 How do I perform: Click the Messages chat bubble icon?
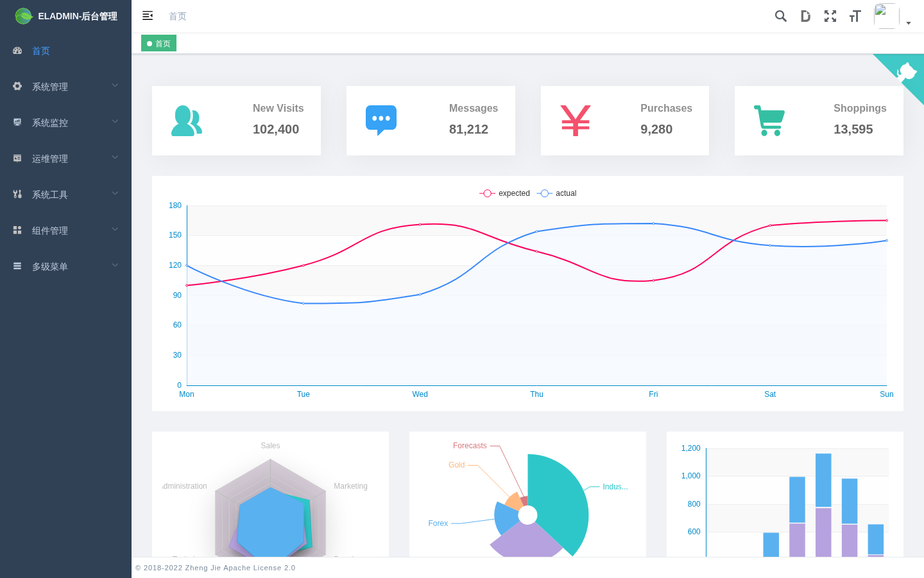point(381,121)
